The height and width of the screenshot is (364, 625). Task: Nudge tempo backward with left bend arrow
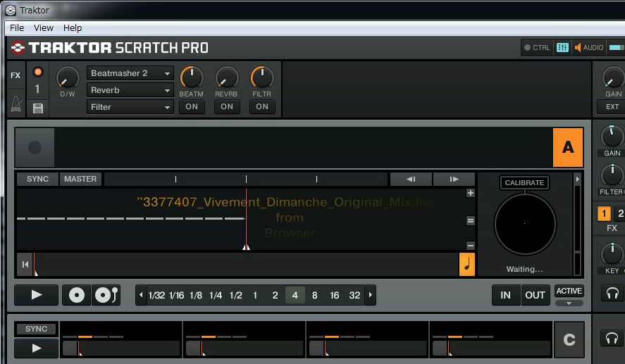(x=411, y=180)
